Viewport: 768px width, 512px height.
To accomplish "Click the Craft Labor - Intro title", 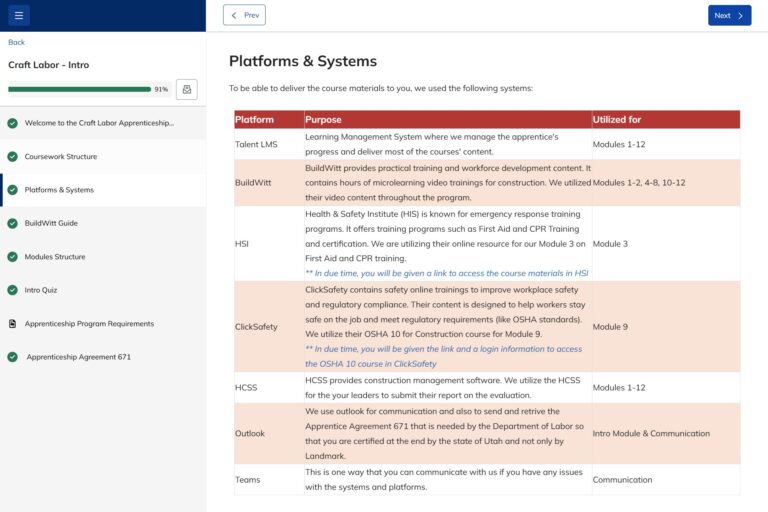I will tap(48, 65).
